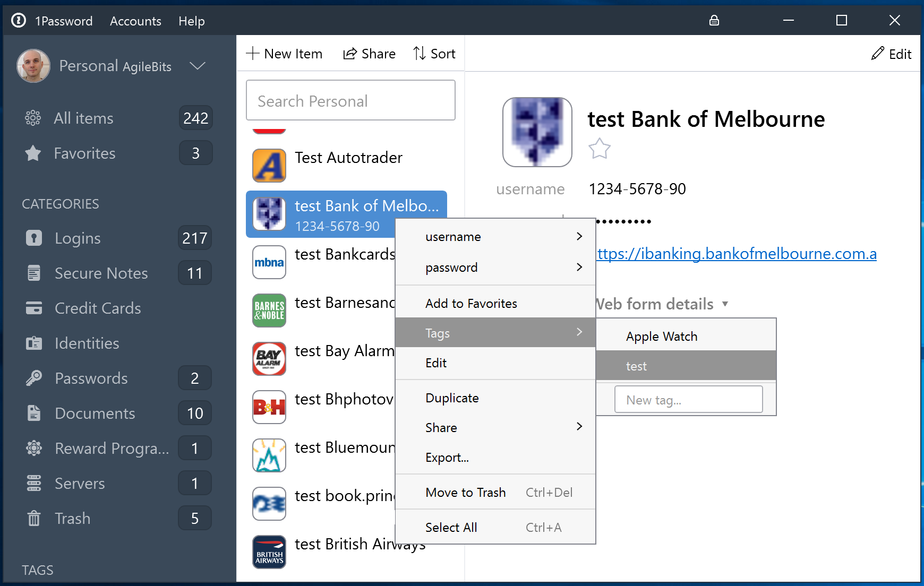Expand the Share submenu arrow in context menu
Viewport: 924px width, 586px height.
[579, 426]
